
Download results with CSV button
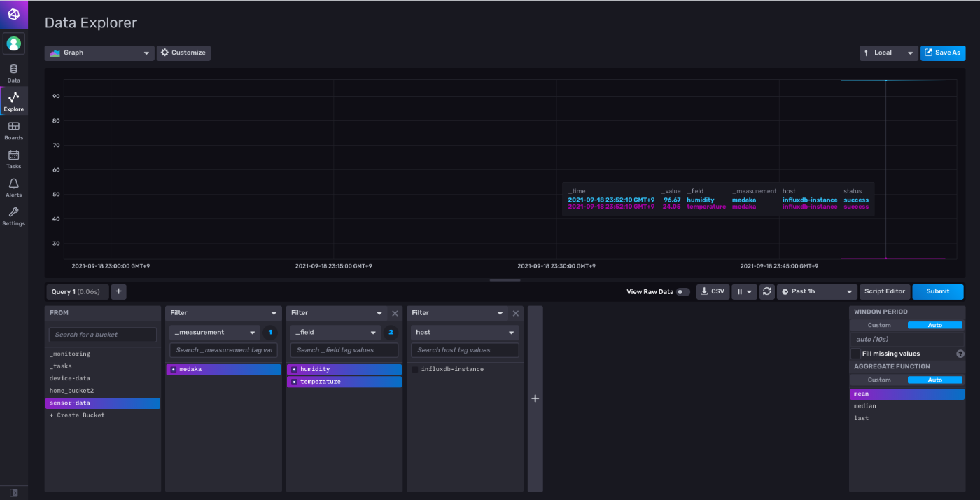[713, 291]
